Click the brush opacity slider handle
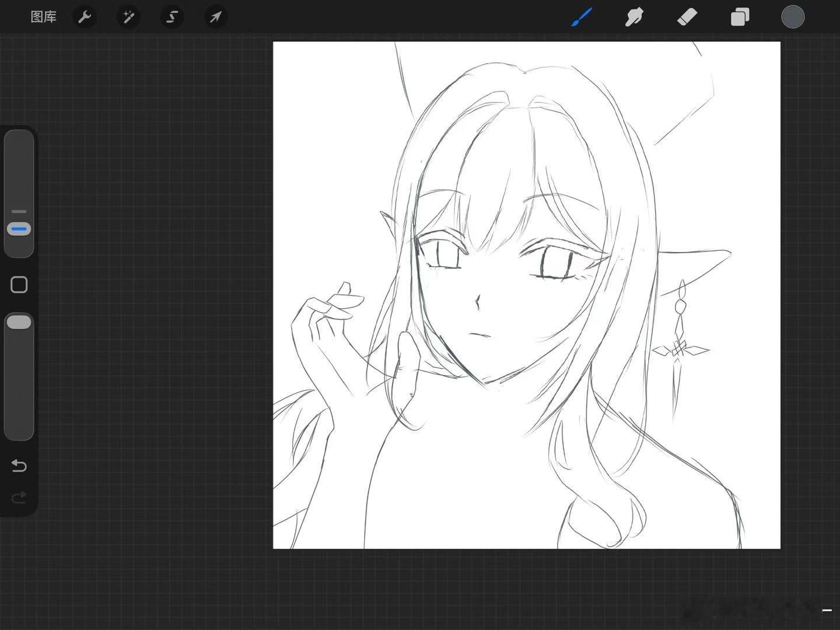Viewport: 840px width, 630px height. pyautogui.click(x=19, y=322)
